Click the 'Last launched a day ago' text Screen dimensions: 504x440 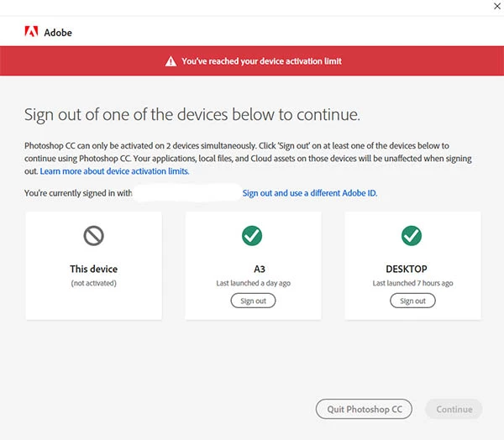pos(254,283)
